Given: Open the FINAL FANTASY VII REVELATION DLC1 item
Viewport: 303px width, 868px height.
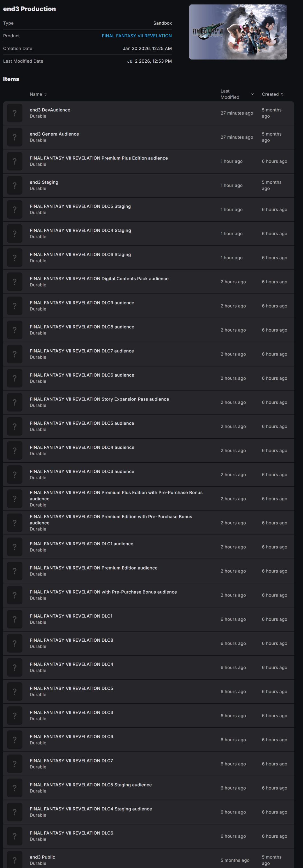Looking at the screenshot, I should (x=148, y=619).
